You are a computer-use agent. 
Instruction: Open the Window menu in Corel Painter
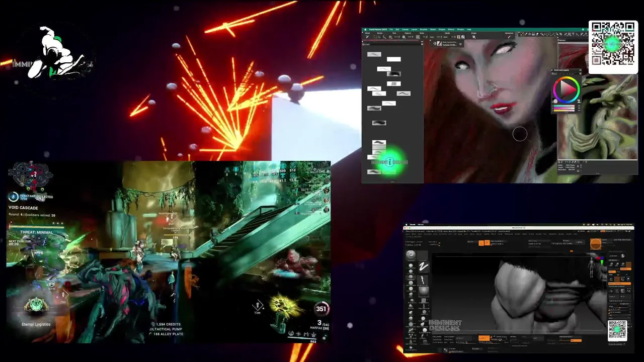pyautogui.click(x=460, y=30)
